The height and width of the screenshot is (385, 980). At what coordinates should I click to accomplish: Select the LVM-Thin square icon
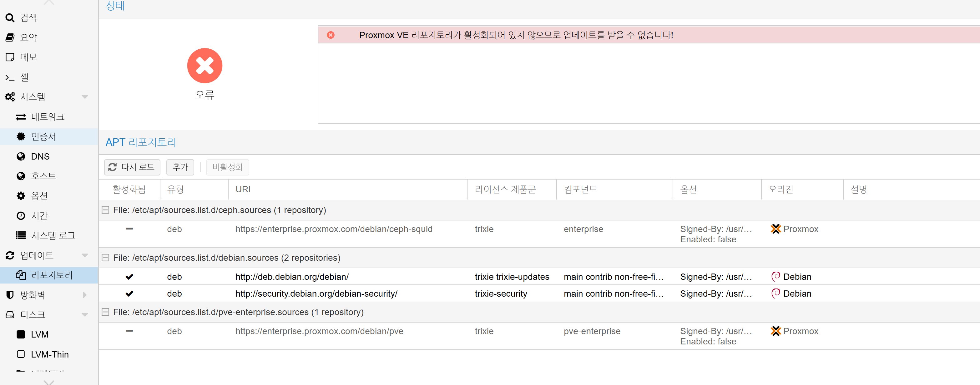tap(21, 354)
